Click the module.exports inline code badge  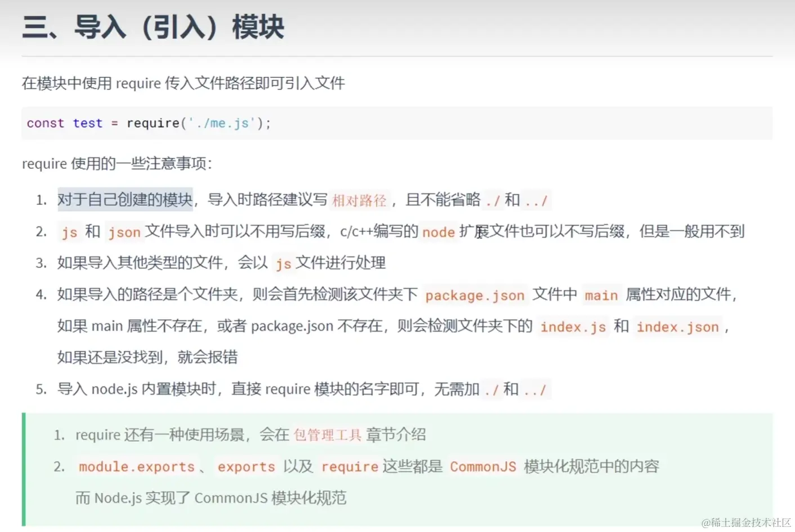point(137,467)
